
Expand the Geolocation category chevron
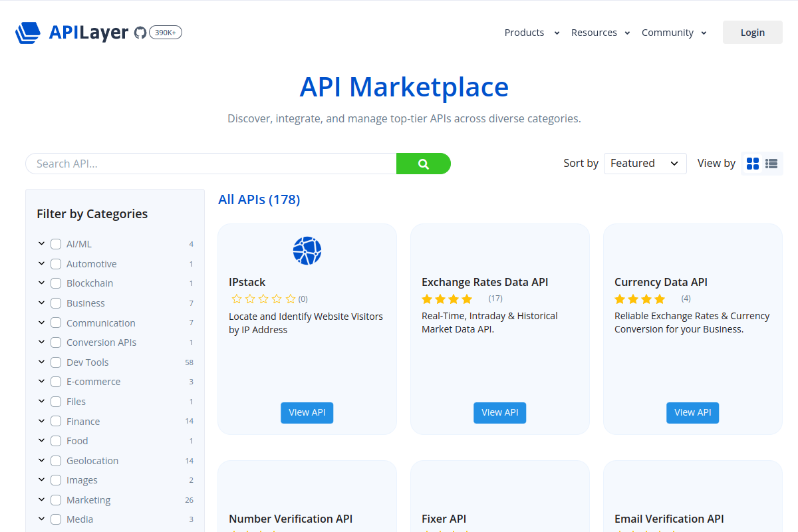tap(41, 461)
